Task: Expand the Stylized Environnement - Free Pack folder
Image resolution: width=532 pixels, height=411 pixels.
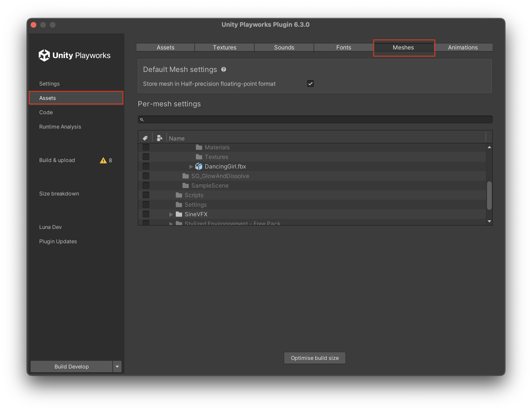Action: [x=171, y=223]
